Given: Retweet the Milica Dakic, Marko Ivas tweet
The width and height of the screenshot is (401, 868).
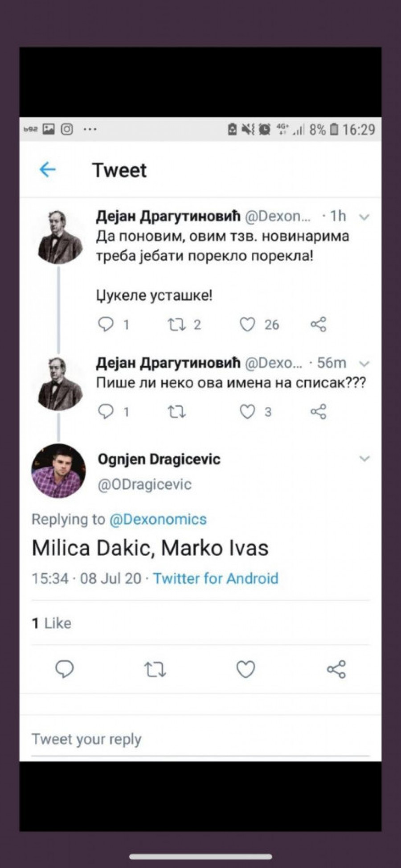Looking at the screenshot, I should click(x=155, y=669).
